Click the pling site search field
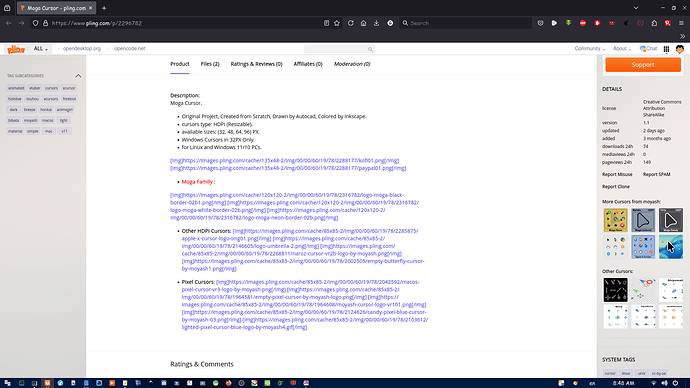The image size is (690, 388). click(339, 49)
